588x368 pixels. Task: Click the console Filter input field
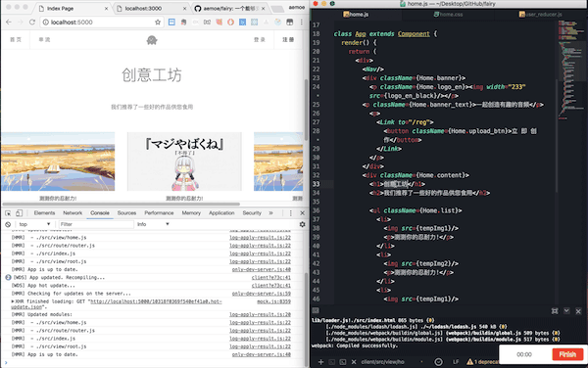(x=96, y=224)
